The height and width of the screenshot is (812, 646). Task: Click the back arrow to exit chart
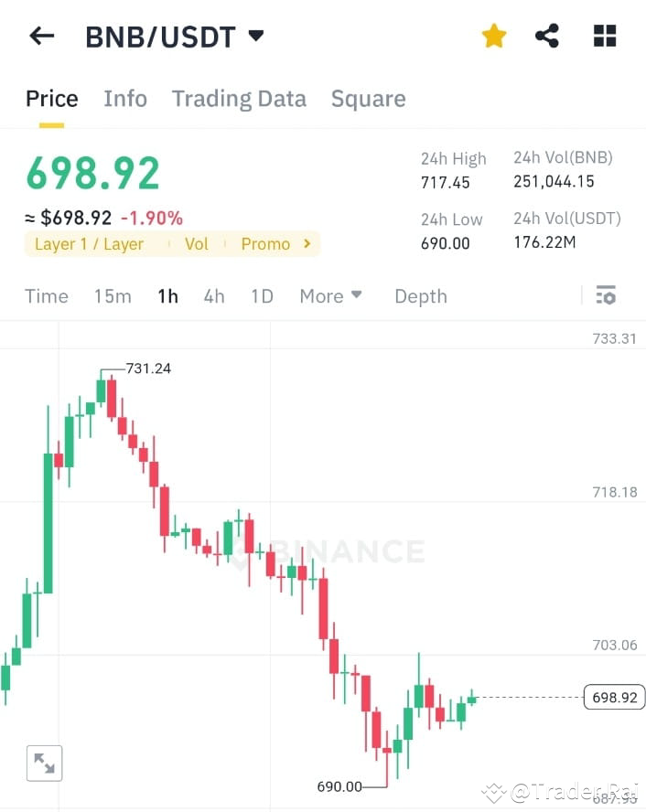(40, 36)
